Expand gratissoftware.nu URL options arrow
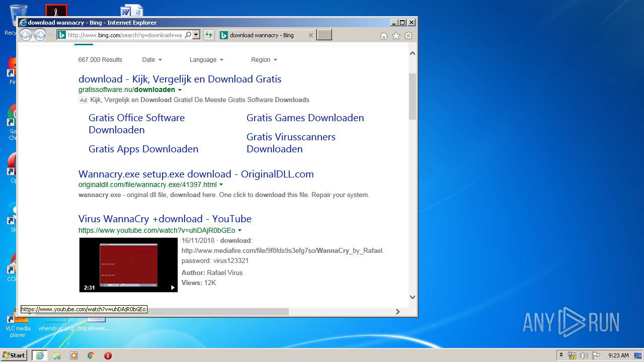Image resolution: width=644 pixels, height=362 pixels. tap(180, 90)
